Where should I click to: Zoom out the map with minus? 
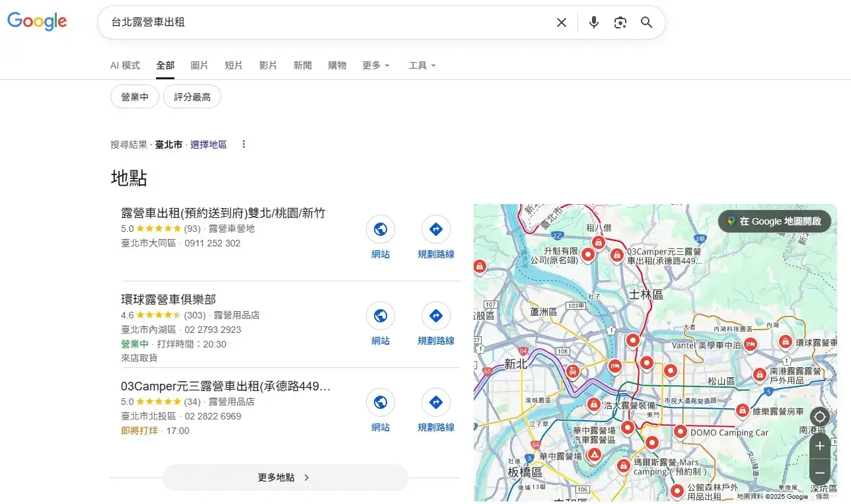click(820, 473)
